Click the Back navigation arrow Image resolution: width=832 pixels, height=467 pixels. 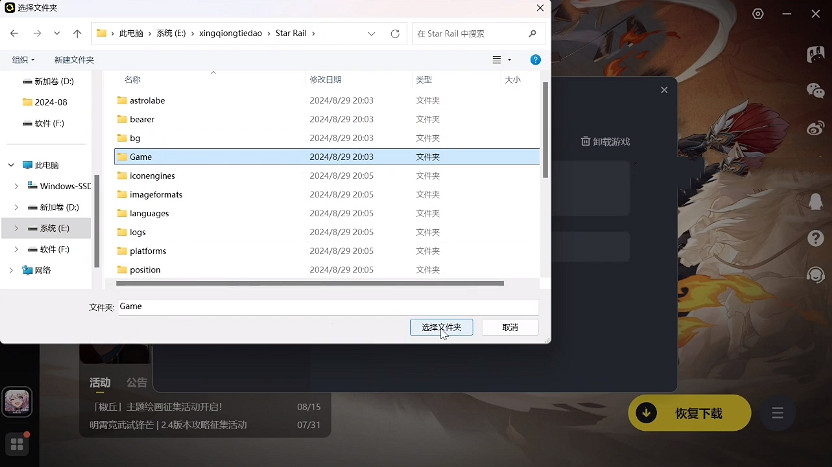click(x=14, y=33)
